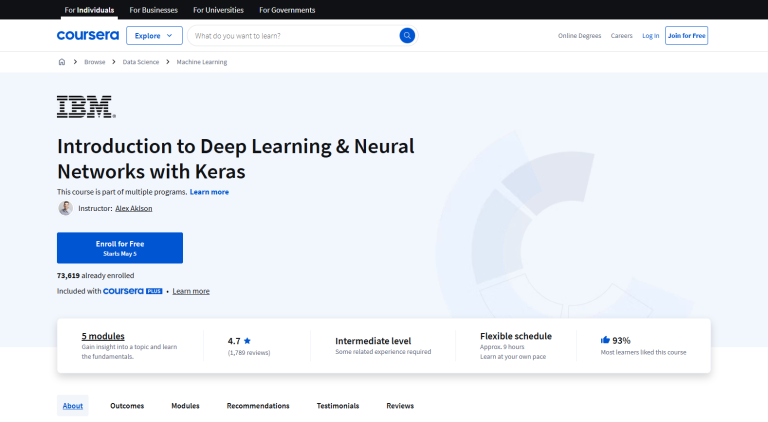Click Join for Free button
This screenshot has height=422, width=768.
coord(686,35)
